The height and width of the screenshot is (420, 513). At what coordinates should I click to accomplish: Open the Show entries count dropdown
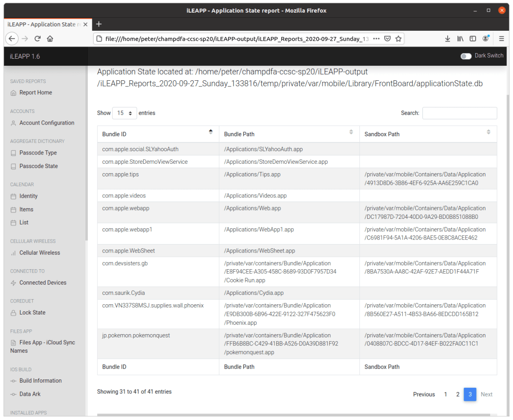(x=125, y=113)
